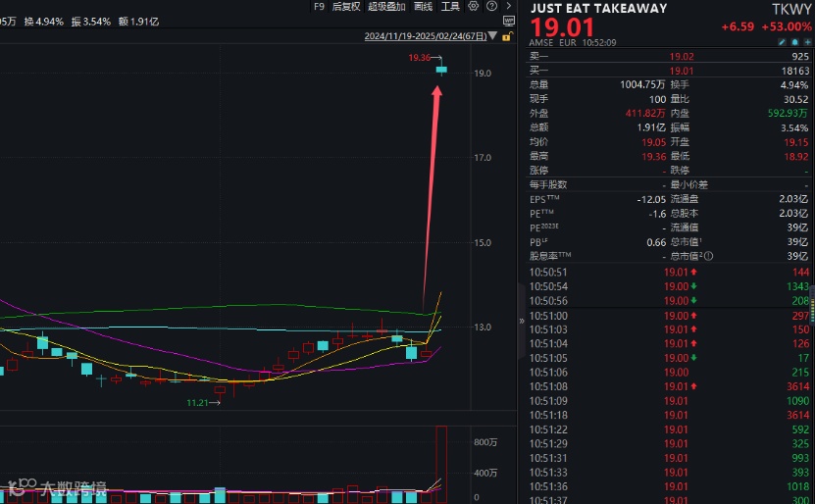Click the 额 1.91亿 amount text in header
Screen dimensions: 815x504
138,22
